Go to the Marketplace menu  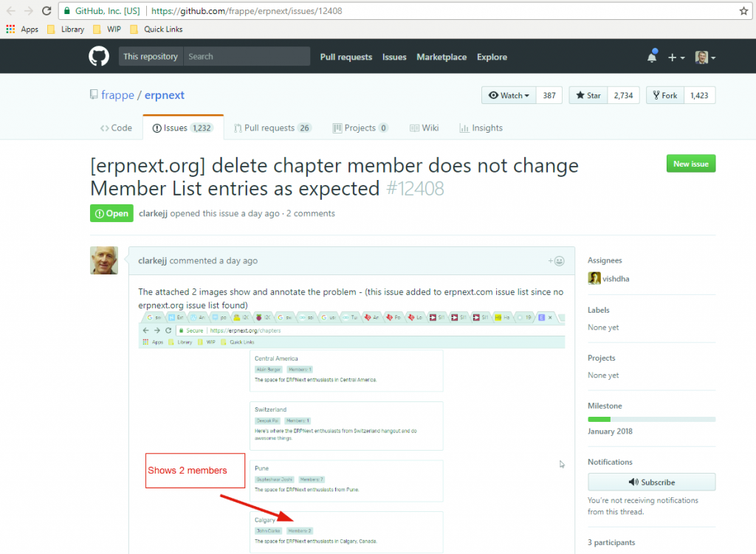click(441, 56)
